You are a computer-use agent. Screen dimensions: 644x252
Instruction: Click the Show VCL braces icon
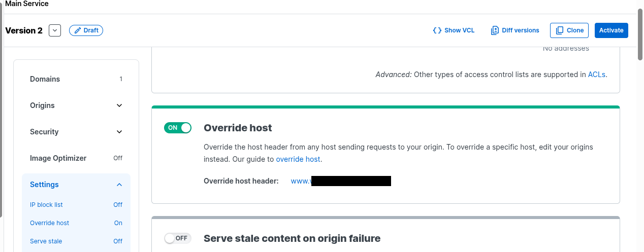click(x=437, y=30)
